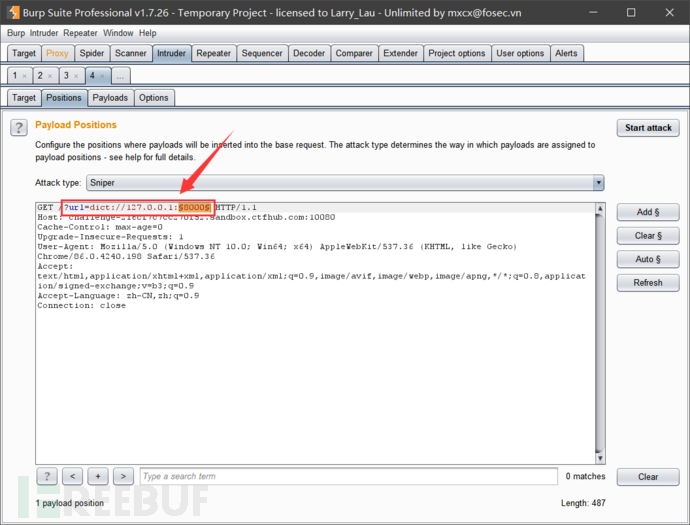This screenshot has width=690, height=525.
Task: Close Intruder attack tab 1
Action: 25,76
